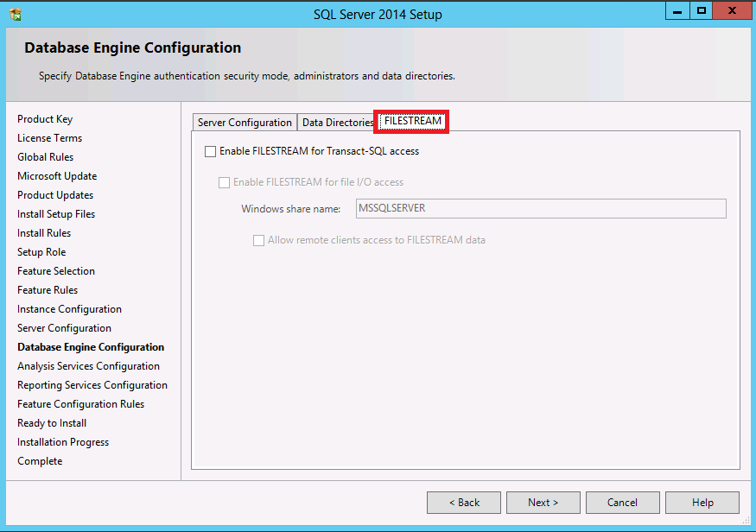756x532 pixels.
Task: Check Allow remote clients access to FILESTREAM data
Action: coord(259,240)
